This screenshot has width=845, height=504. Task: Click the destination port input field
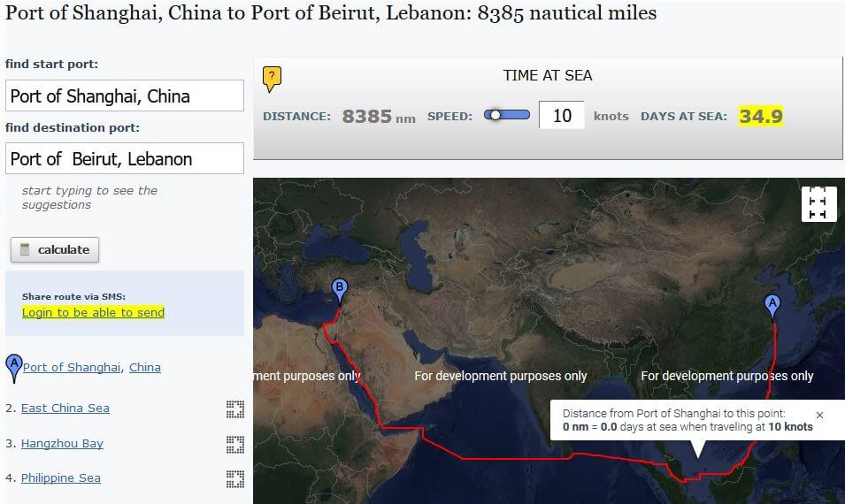pos(125,158)
